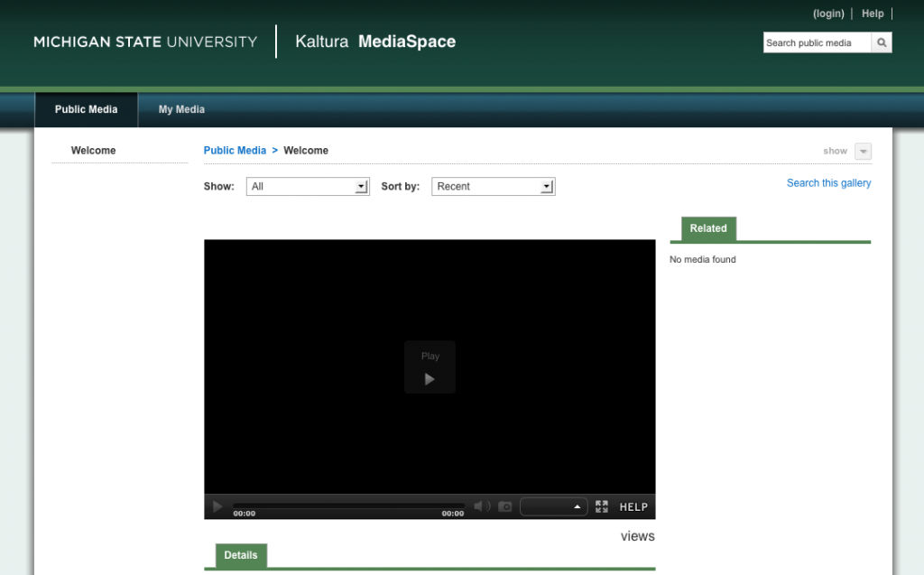Open the Sort by Recent dropdown
This screenshot has height=575, width=924.
tap(493, 186)
